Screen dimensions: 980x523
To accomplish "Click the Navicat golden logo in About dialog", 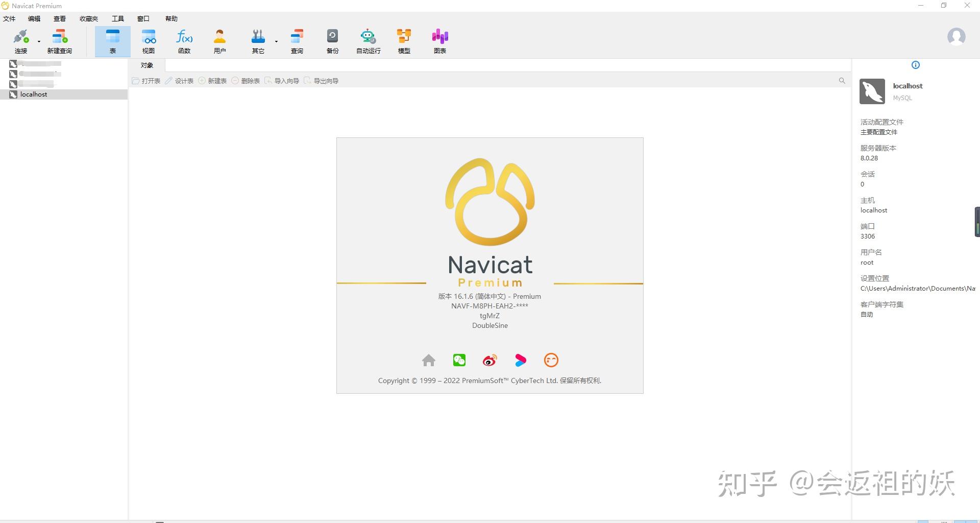I will pos(490,202).
